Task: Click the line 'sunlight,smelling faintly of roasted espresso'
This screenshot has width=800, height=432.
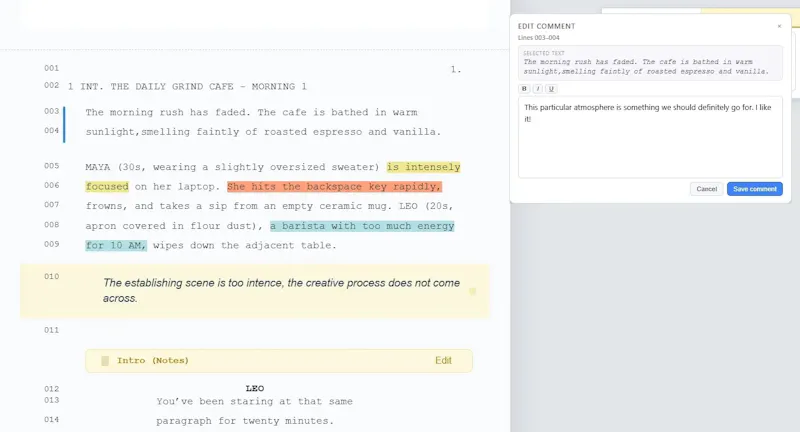Action: coord(263,132)
